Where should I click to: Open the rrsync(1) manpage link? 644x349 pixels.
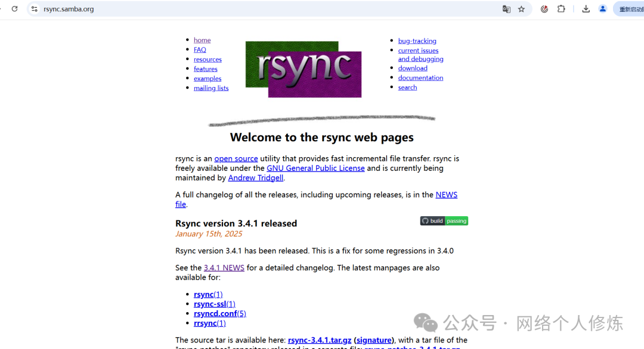[209, 323]
